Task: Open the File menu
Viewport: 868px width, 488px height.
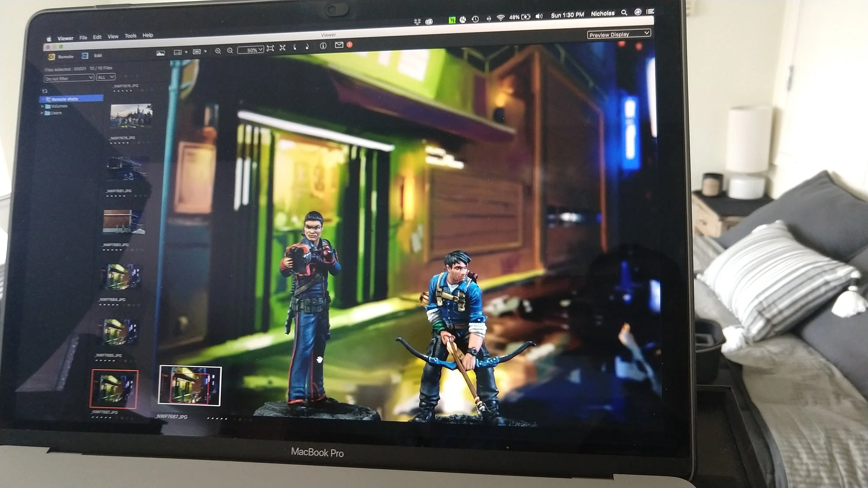Action: pos(83,37)
